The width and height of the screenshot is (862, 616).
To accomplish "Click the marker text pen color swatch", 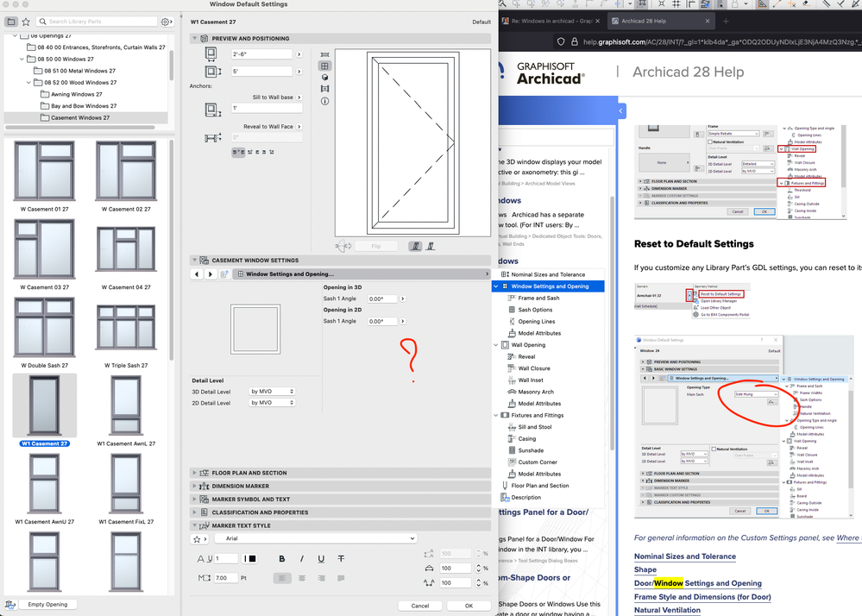I will pyautogui.click(x=250, y=559).
